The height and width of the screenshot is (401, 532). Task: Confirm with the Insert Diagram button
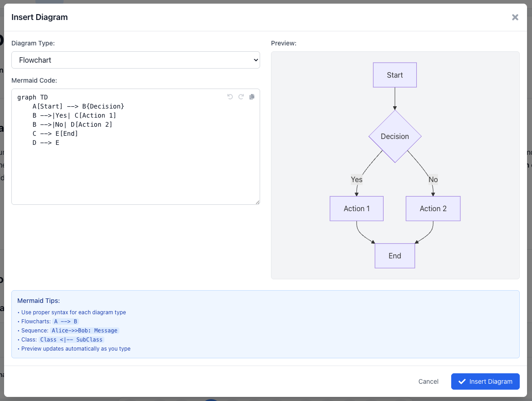[485, 381]
